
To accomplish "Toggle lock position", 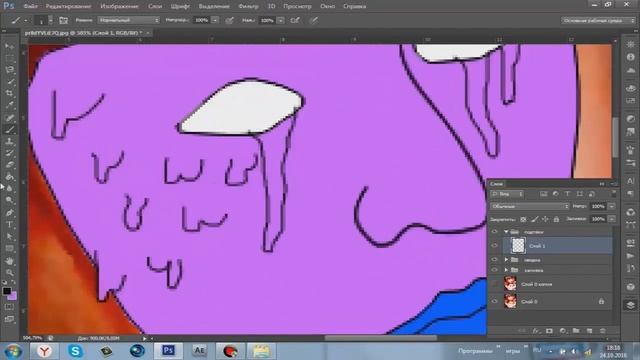I will [x=545, y=219].
